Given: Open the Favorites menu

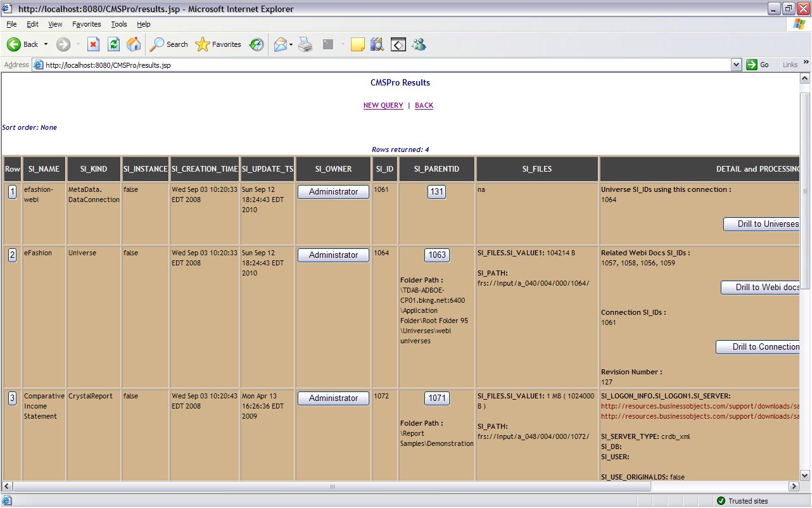Looking at the screenshot, I should pos(87,24).
